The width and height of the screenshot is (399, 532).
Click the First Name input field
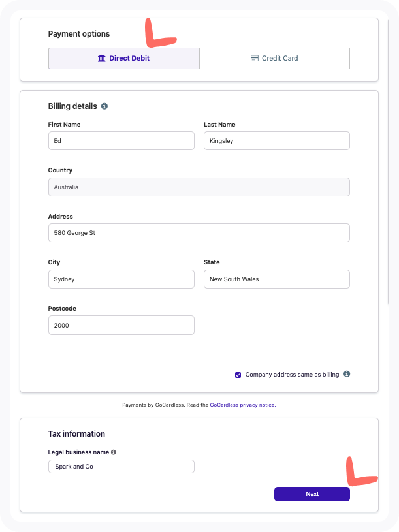[x=121, y=141]
